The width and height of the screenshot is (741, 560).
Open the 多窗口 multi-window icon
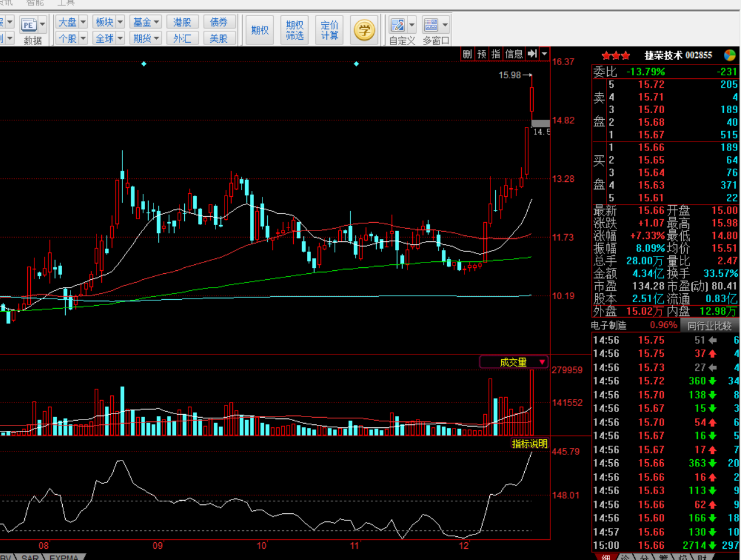(431, 25)
